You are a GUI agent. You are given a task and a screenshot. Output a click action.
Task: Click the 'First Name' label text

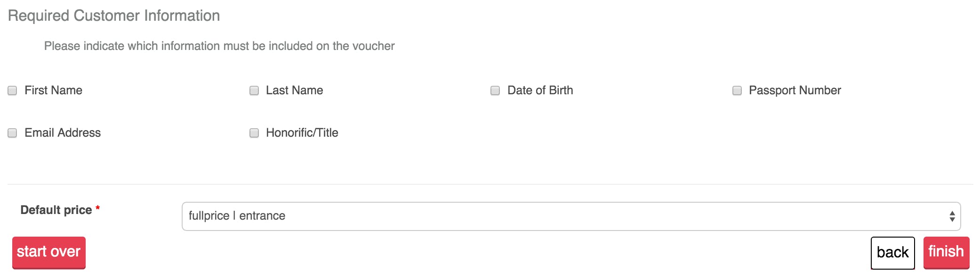click(x=54, y=91)
